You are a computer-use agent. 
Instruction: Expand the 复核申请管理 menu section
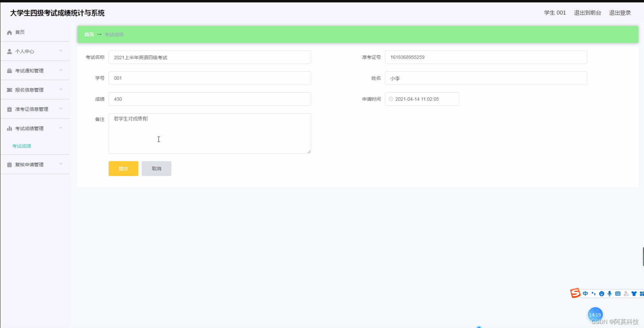pos(61,164)
